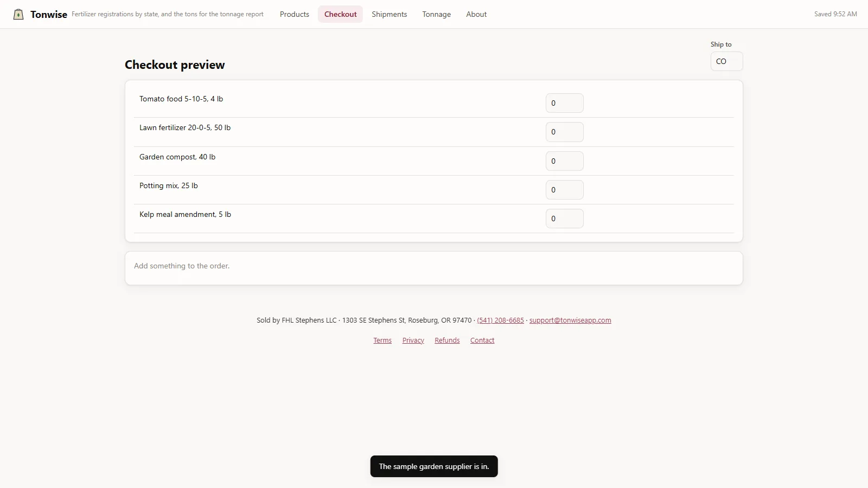Click the 'Sold by FHL Stephens LLC' address text
This screenshot has width=868, height=488.
click(x=364, y=320)
